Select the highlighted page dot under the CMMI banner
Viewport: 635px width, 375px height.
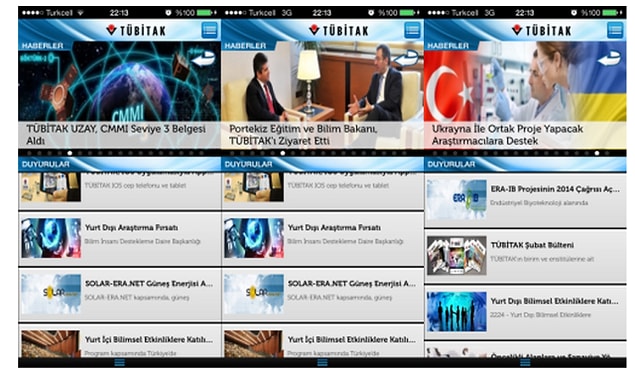point(70,153)
